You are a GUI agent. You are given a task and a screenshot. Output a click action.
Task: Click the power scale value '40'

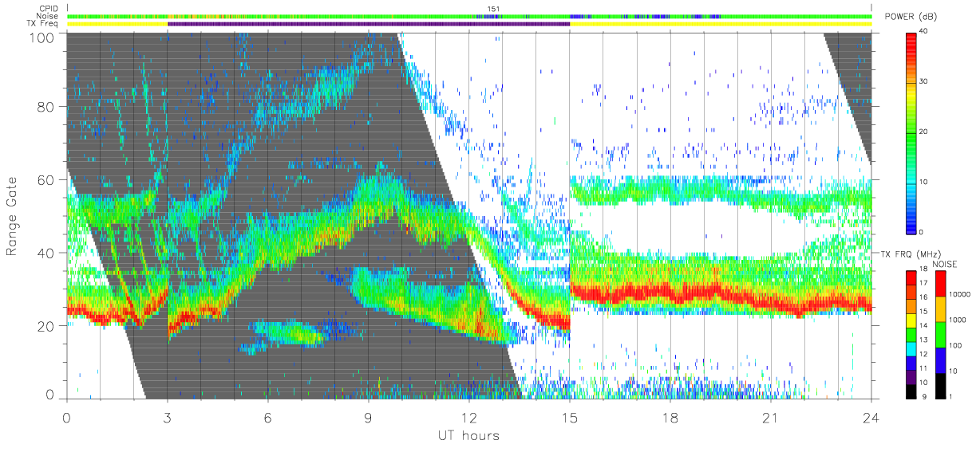(925, 32)
